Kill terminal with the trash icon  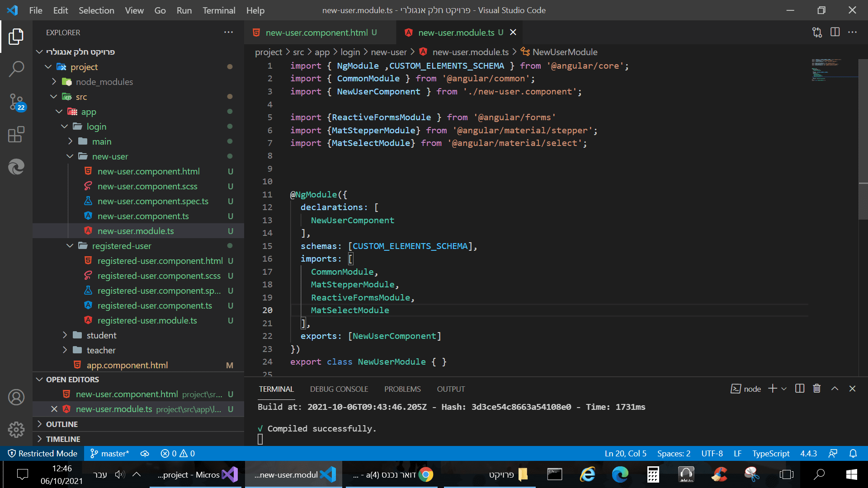[816, 389]
